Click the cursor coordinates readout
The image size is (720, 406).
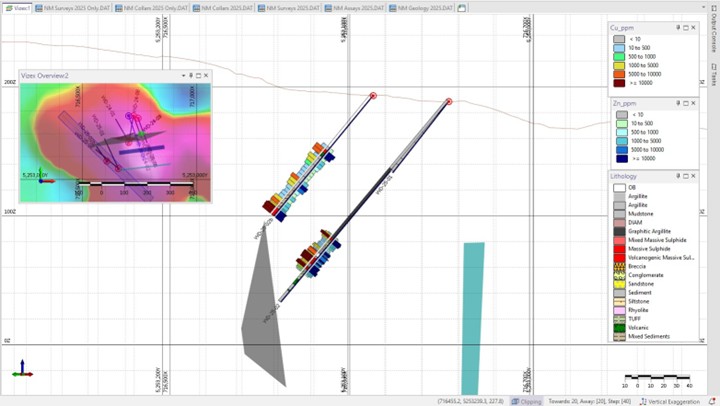point(470,401)
